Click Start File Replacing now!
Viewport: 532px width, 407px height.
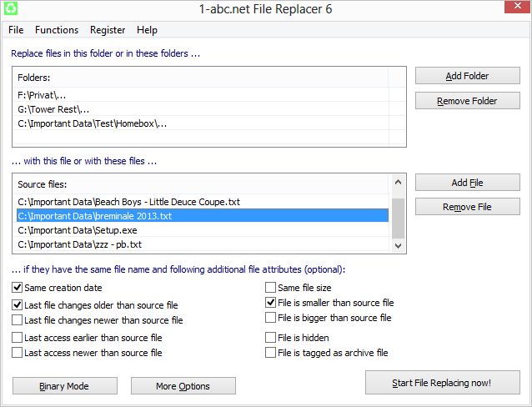tap(442, 384)
